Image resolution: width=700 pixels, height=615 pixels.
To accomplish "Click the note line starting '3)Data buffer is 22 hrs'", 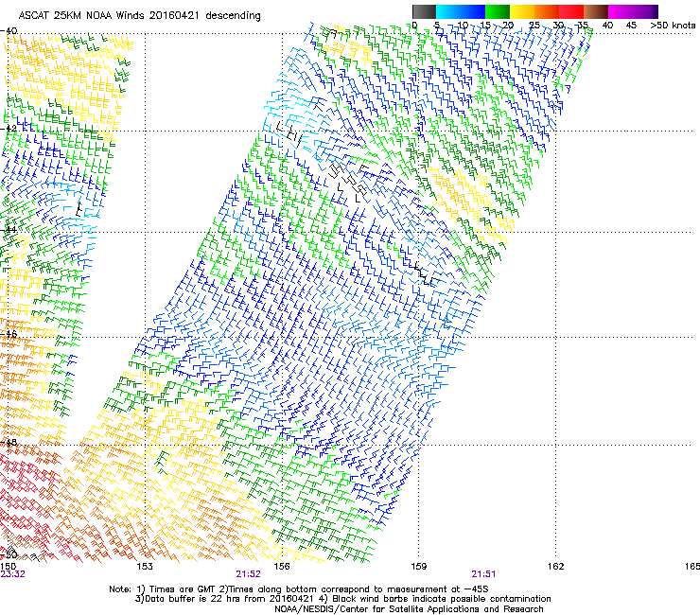I will pos(342,599).
